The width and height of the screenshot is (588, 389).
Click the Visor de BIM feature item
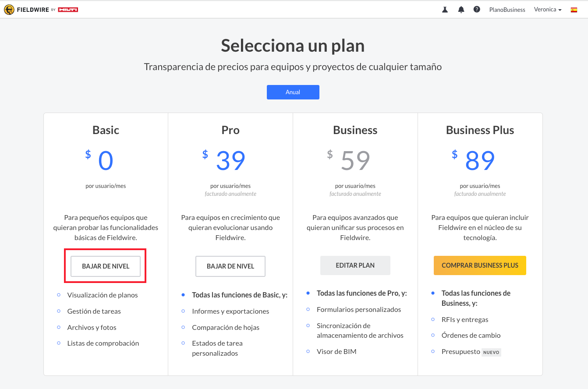point(337,351)
